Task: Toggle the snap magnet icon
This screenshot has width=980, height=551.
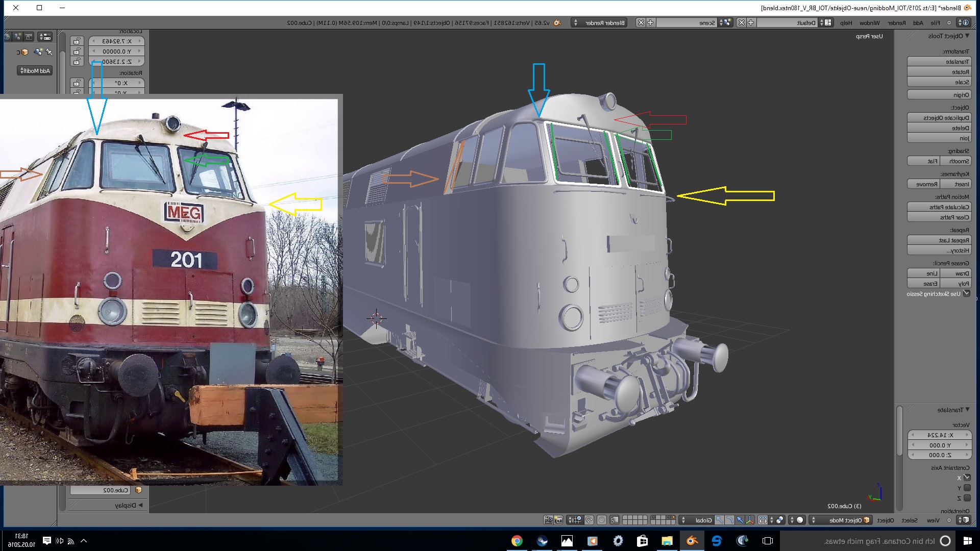Action: [x=589, y=520]
